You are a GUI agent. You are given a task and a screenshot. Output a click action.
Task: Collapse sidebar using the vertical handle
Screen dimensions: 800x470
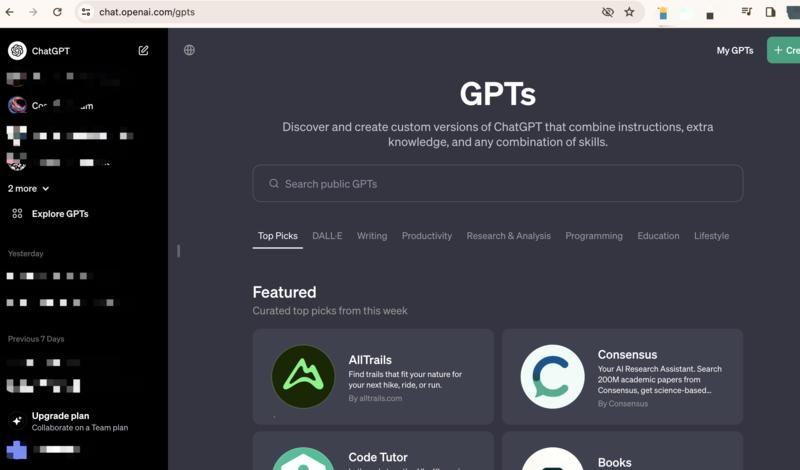click(x=178, y=251)
